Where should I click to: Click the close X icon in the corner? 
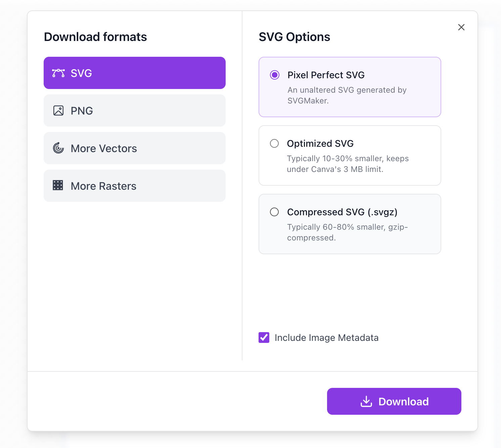coord(461,27)
